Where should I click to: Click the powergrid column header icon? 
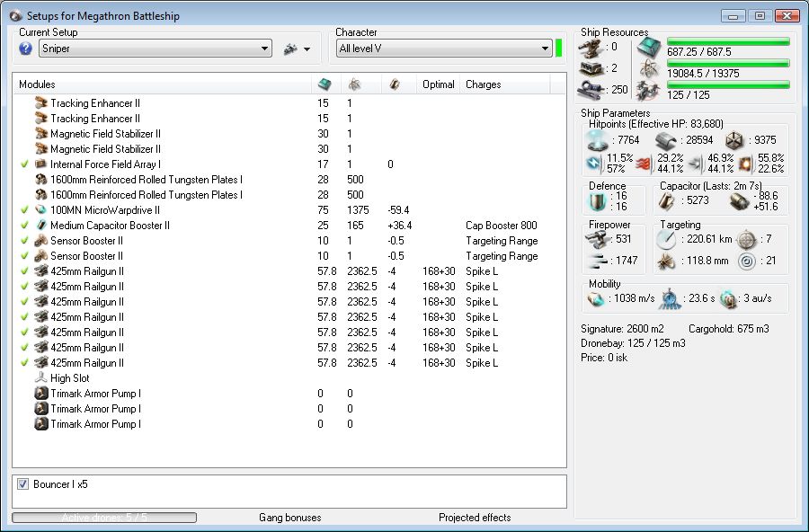(354, 84)
